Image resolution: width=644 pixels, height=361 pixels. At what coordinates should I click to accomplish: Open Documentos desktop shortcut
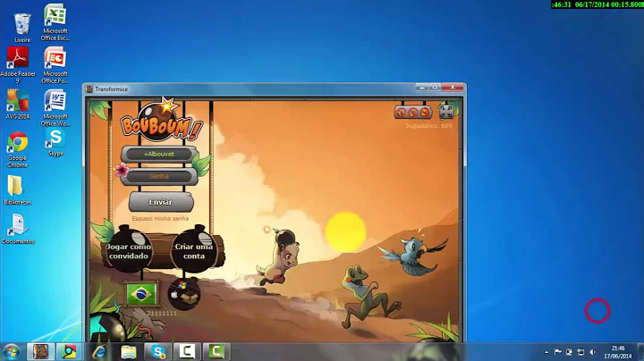coord(18,229)
